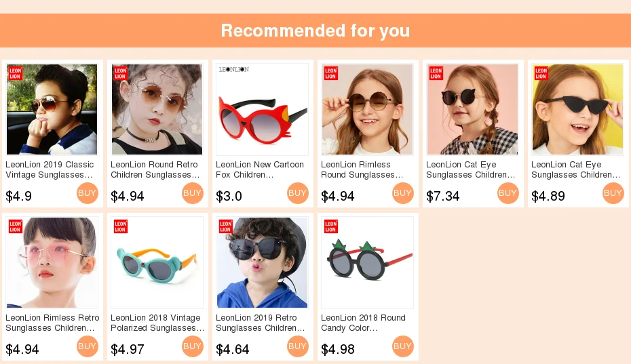This screenshot has height=364, width=631.
Task: Buy the $3.0 Cartoon Fox Children sunglasses
Action: (x=298, y=193)
